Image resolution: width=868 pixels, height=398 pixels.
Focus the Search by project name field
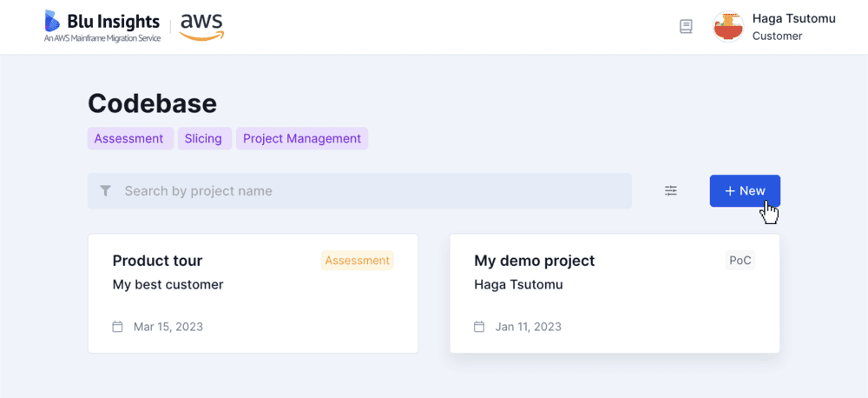coord(359,191)
